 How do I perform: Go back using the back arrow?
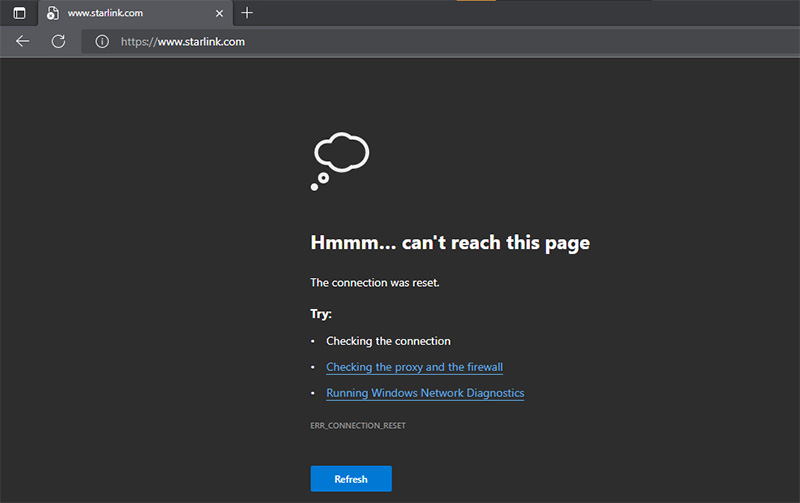point(23,41)
